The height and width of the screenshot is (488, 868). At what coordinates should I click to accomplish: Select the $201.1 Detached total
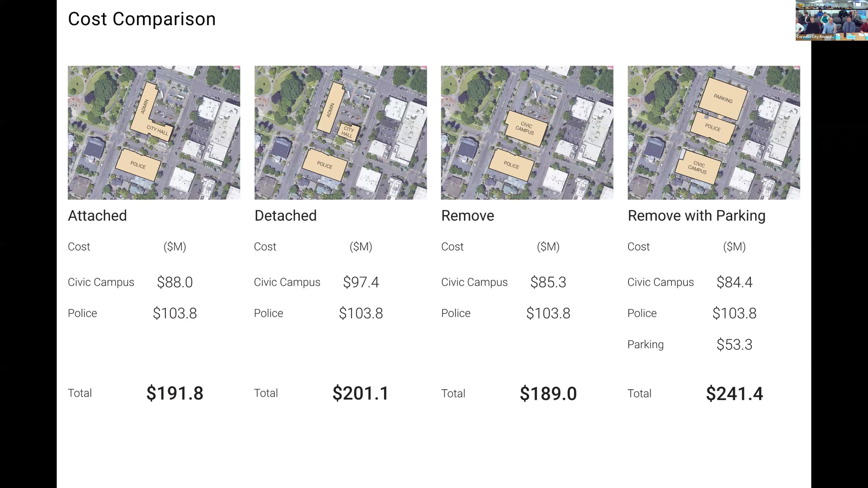tap(361, 393)
